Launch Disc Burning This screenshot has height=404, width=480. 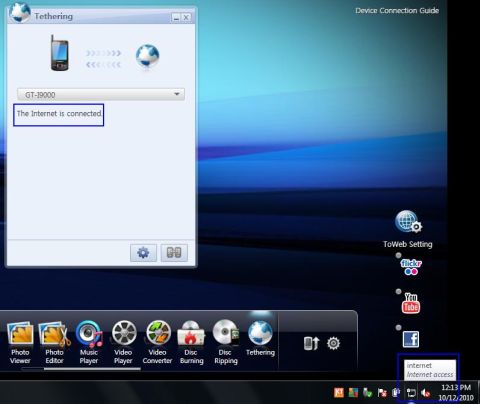click(191, 343)
